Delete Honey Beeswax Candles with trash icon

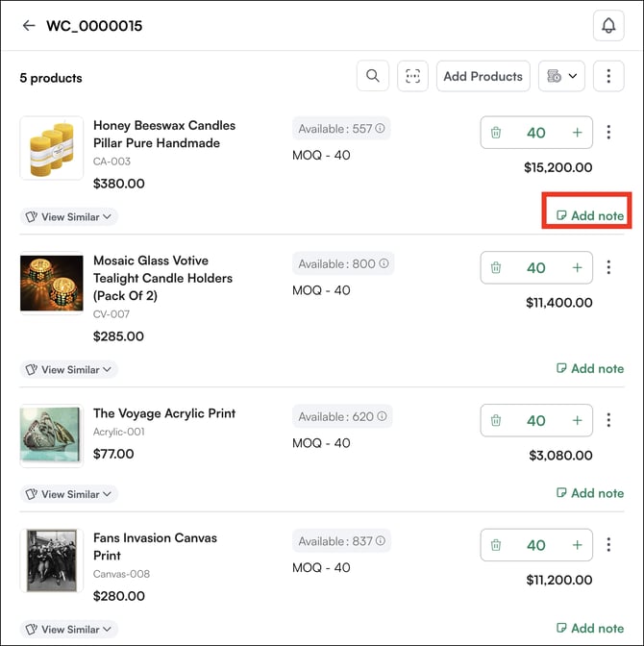click(496, 133)
